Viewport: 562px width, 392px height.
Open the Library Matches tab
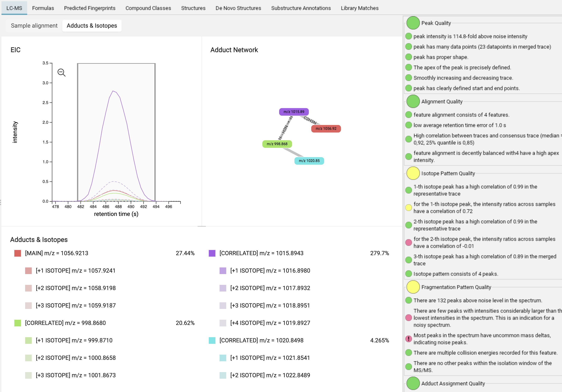[360, 8]
